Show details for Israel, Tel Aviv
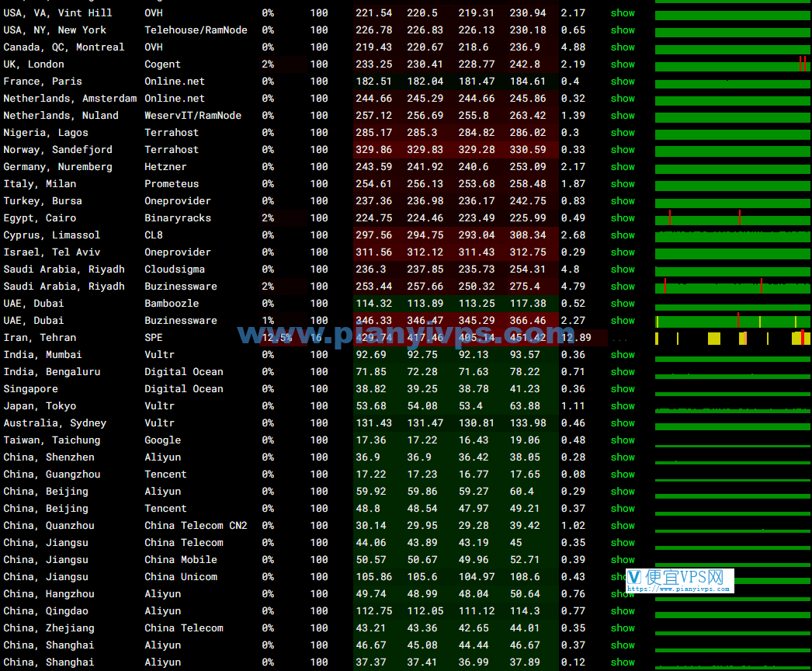The image size is (812, 671). [x=623, y=252]
